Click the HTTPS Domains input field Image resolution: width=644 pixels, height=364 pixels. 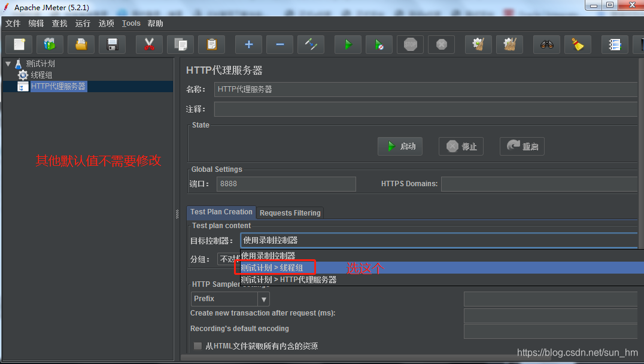point(540,184)
